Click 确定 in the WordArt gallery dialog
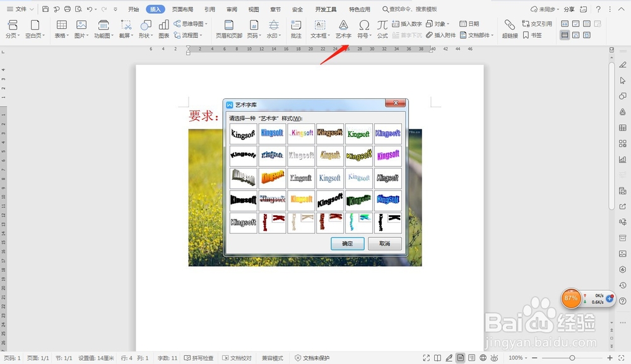The image size is (631, 364). click(347, 244)
